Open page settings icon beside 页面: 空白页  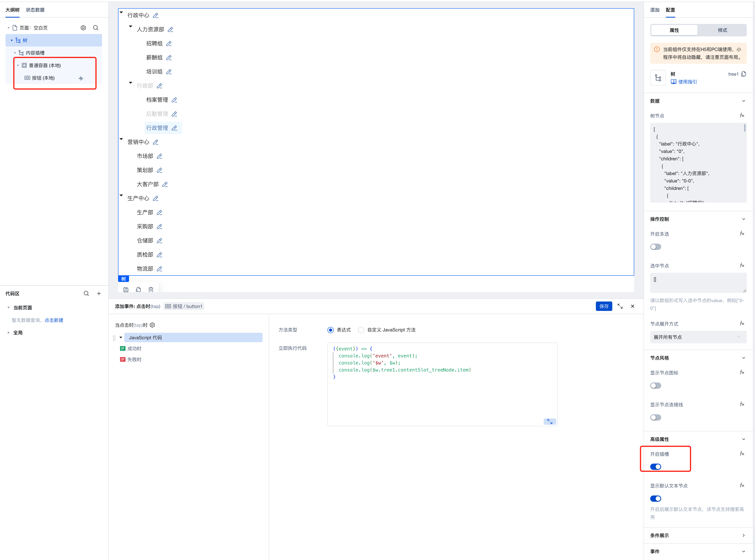(83, 28)
